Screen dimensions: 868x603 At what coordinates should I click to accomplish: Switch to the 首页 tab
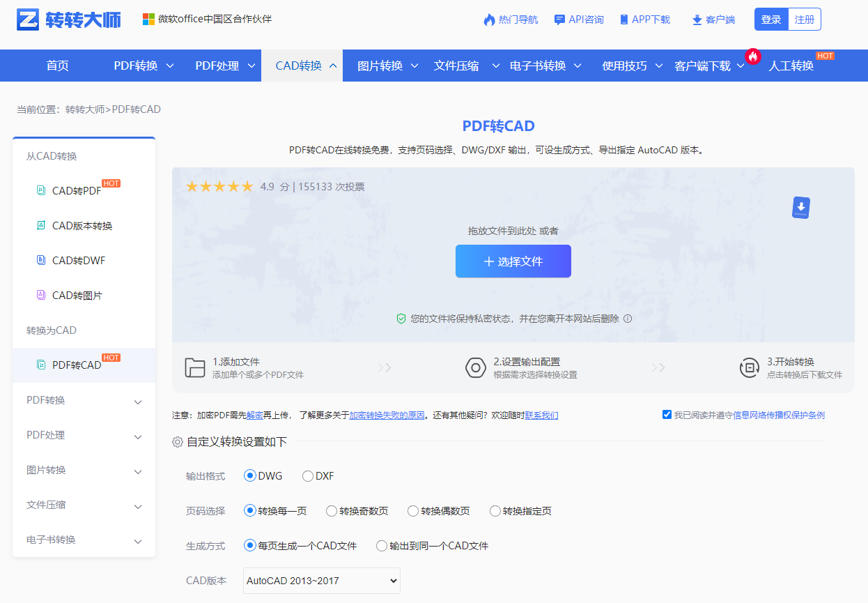(57, 65)
